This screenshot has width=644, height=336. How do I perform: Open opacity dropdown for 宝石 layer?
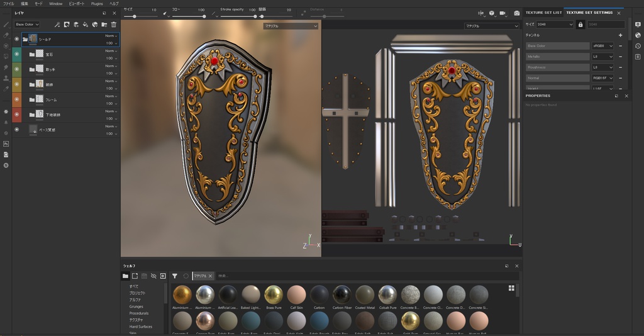111,59
